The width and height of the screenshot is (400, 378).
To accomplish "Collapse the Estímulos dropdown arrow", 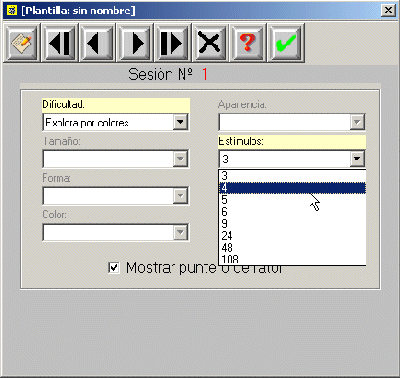I will point(357,159).
